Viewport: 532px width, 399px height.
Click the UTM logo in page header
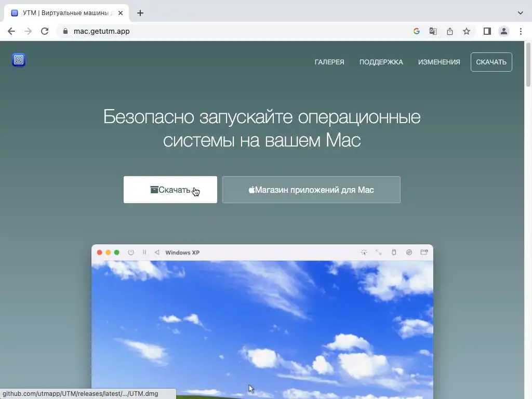(x=19, y=60)
